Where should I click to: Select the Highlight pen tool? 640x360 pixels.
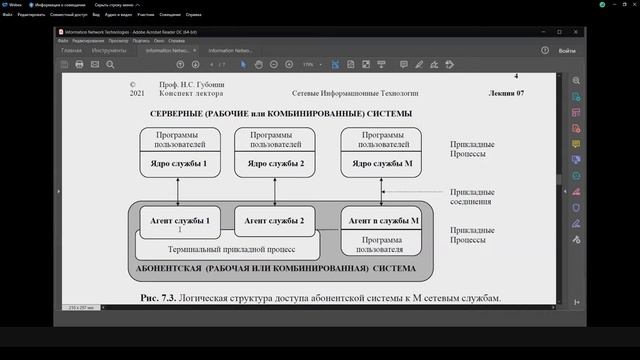[419, 64]
